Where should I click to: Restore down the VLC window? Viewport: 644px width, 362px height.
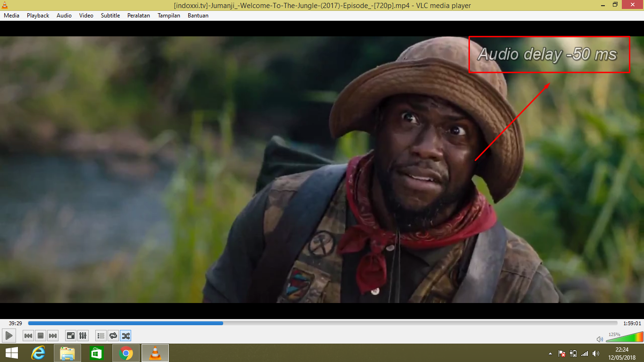point(615,5)
